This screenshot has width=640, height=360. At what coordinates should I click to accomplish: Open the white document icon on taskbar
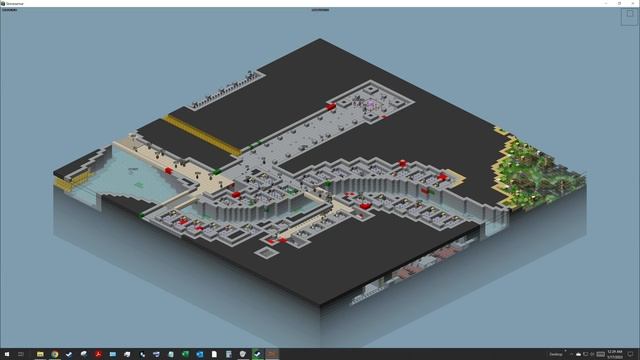[214, 354]
